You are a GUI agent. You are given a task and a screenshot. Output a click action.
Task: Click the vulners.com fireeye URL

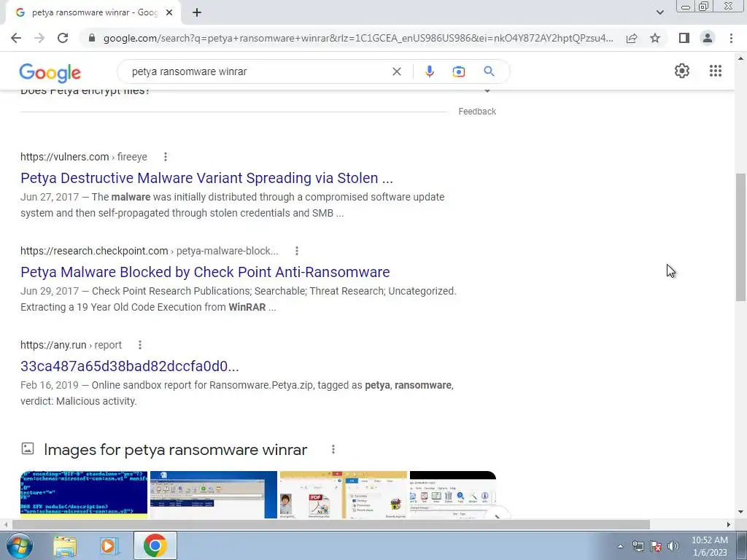pos(84,157)
